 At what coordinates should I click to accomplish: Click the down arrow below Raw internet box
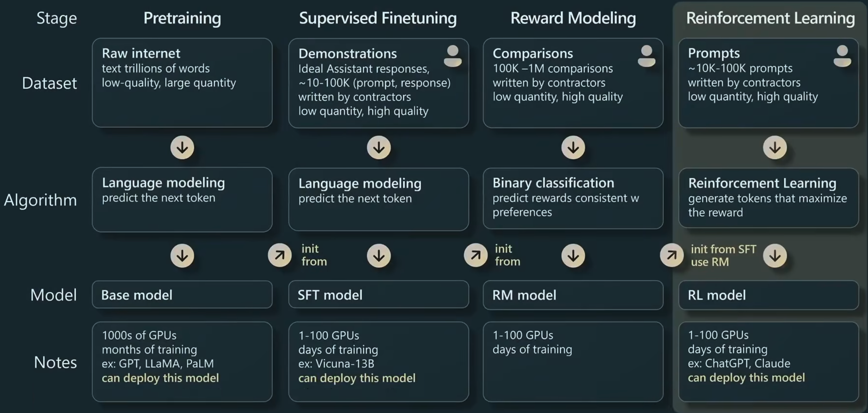[182, 148]
